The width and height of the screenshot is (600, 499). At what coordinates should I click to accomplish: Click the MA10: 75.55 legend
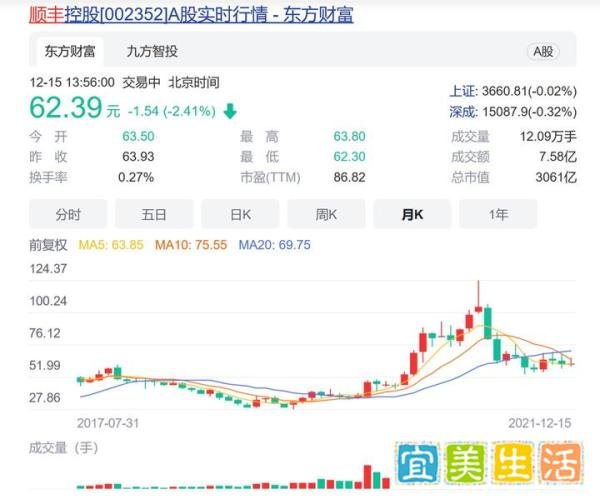(191, 245)
